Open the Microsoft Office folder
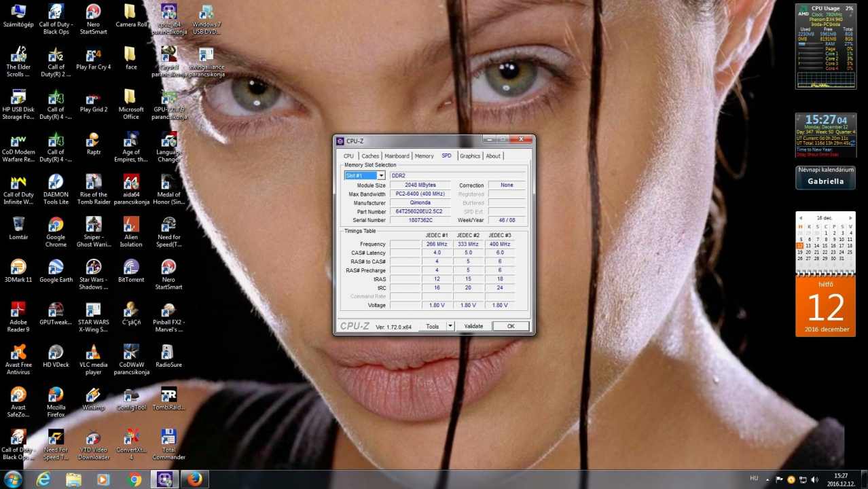868x489 pixels. pyautogui.click(x=131, y=105)
